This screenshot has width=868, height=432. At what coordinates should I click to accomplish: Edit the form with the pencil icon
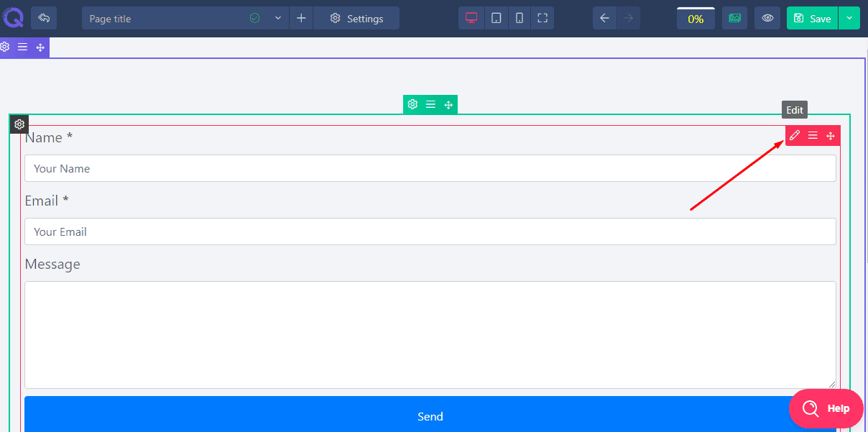click(795, 136)
